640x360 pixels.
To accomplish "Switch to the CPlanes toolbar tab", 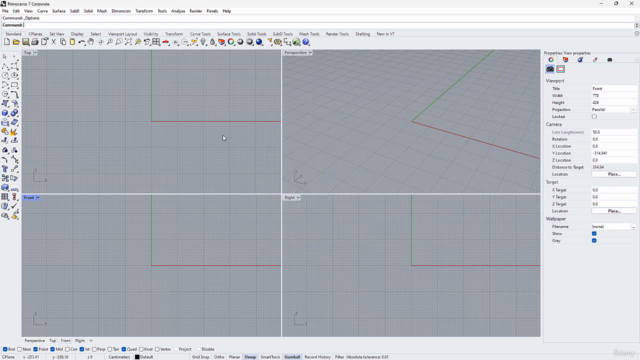I will 36,34.
